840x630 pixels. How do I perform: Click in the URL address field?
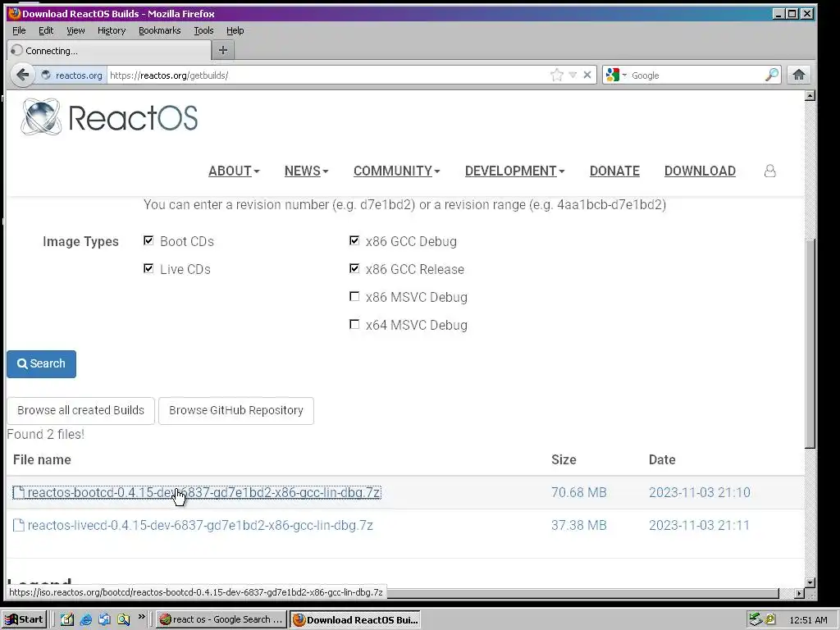pos(326,75)
